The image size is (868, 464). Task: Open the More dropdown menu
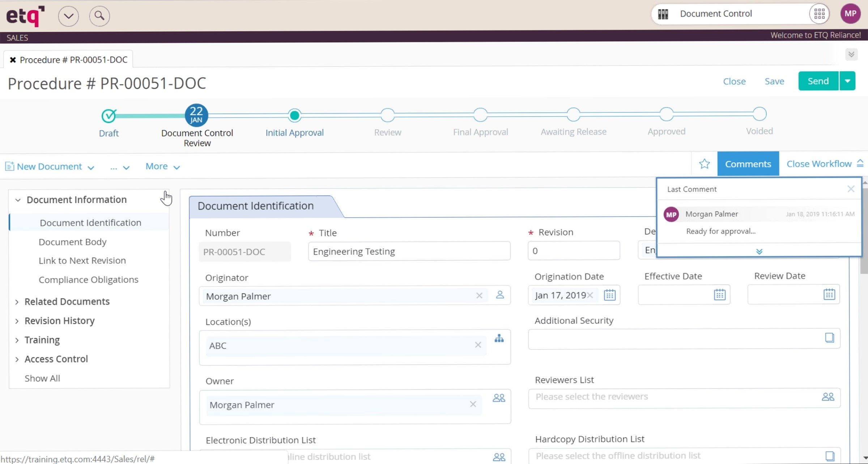(162, 166)
